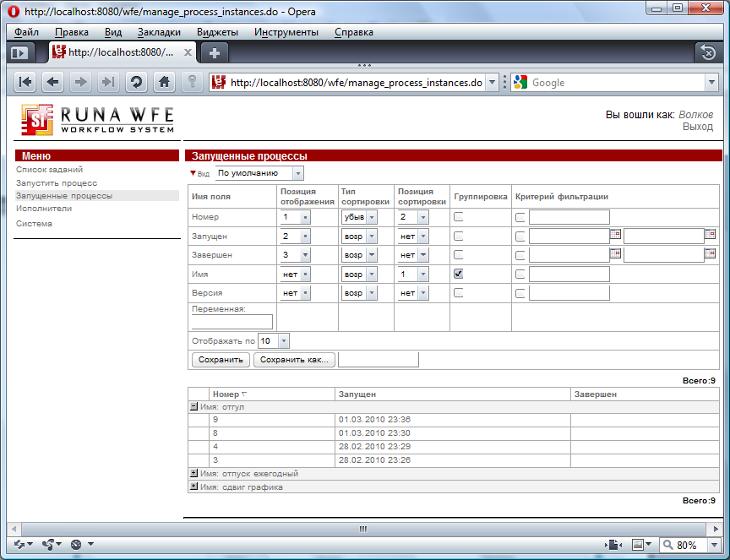The width and height of the screenshot is (730, 560).
Task: Open the Вид menu in the menu bar
Action: click(112, 32)
